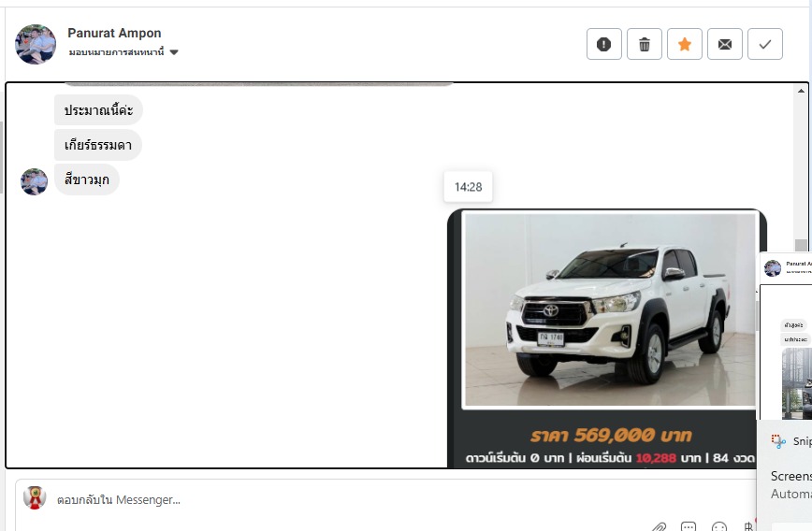This screenshot has height=531, width=812.
Task: Click the price text '569,000 บาท' on the image
Action: tap(632, 436)
